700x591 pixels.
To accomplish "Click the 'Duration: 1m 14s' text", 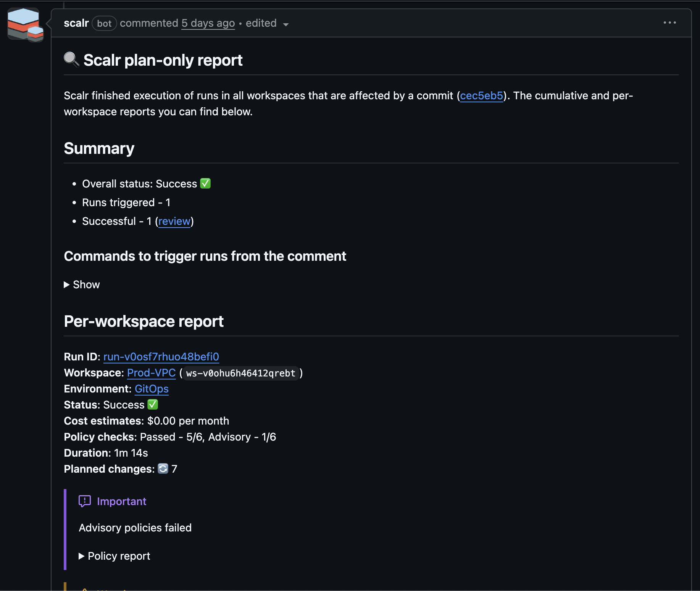I will [x=106, y=453].
